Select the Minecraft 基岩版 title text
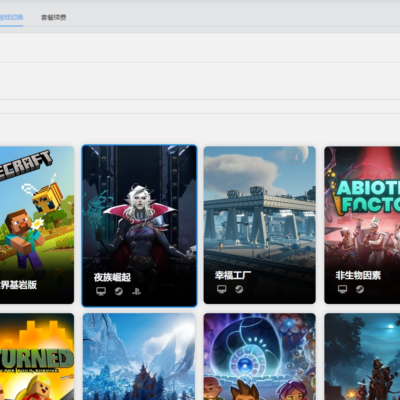This screenshot has width=400, height=400. (18, 285)
